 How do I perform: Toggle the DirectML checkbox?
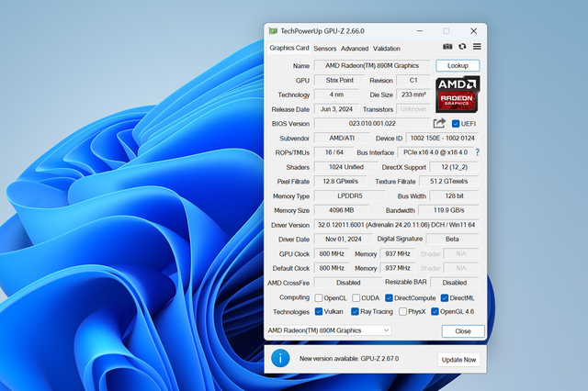click(x=445, y=298)
